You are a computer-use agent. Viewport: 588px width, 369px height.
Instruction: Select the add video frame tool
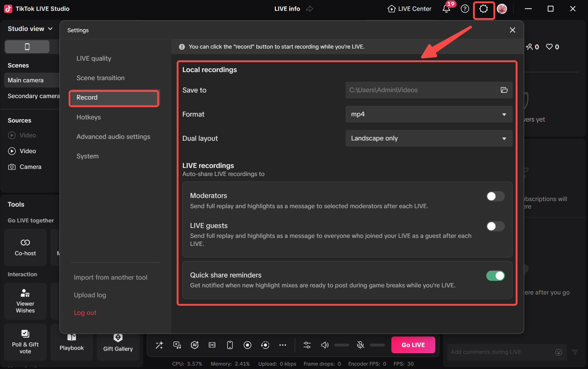[x=212, y=345]
